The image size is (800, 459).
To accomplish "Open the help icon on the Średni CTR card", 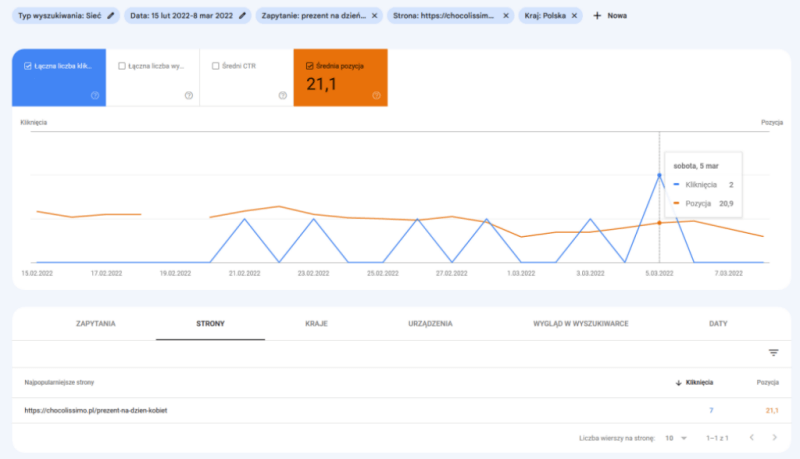I will point(282,95).
